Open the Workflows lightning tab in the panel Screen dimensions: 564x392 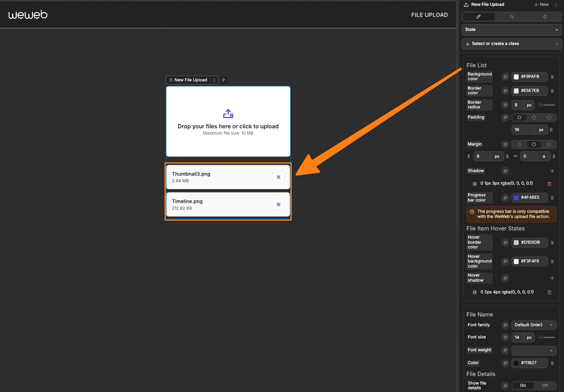544,16
